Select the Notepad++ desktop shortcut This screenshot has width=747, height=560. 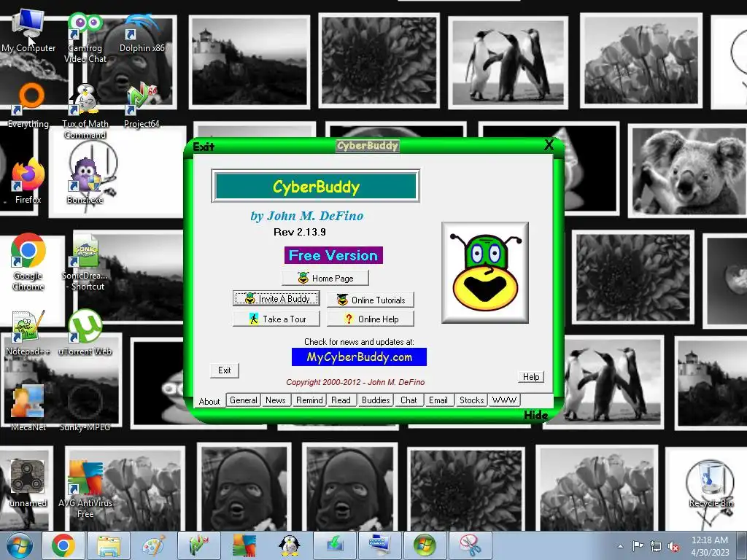pos(28,333)
